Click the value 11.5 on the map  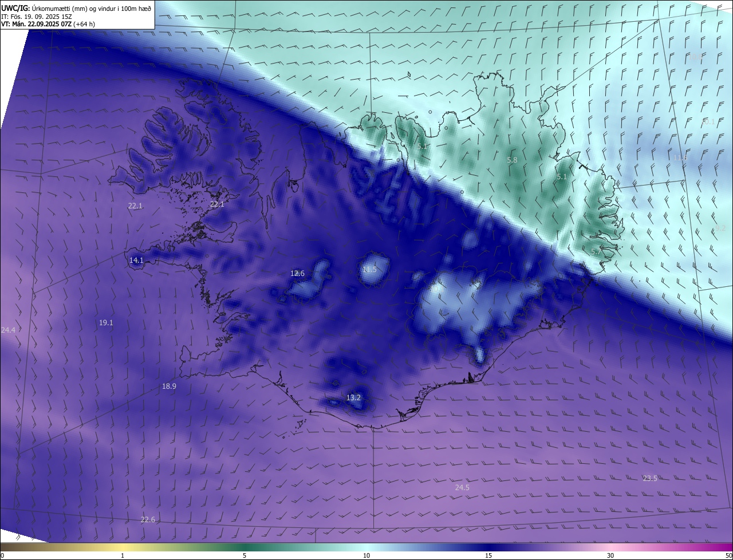(x=370, y=269)
